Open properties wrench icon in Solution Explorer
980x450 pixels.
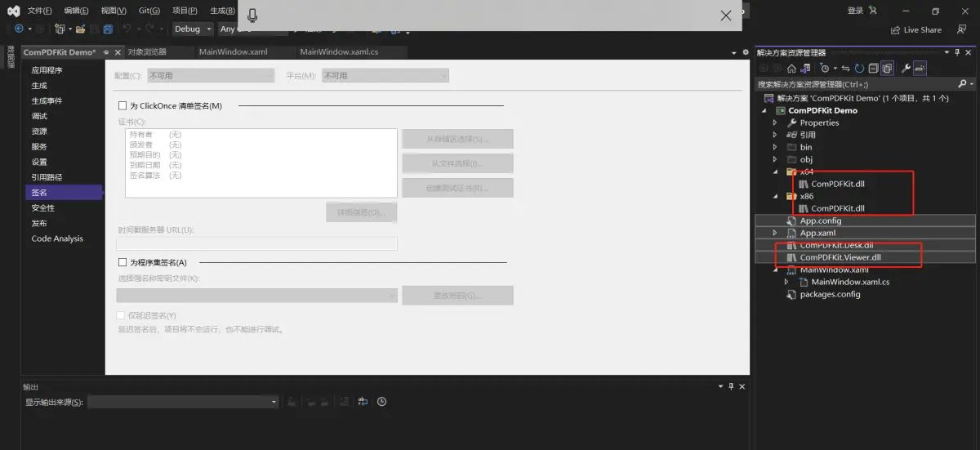coord(906,69)
